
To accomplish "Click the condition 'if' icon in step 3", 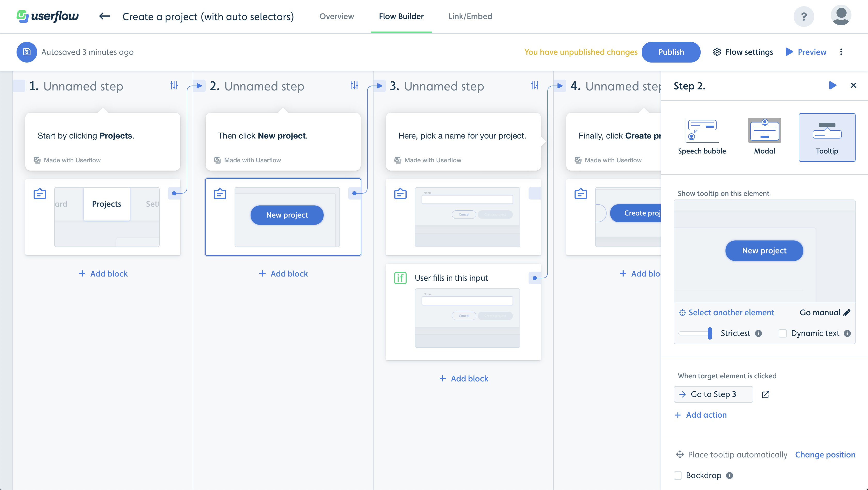I will (400, 278).
